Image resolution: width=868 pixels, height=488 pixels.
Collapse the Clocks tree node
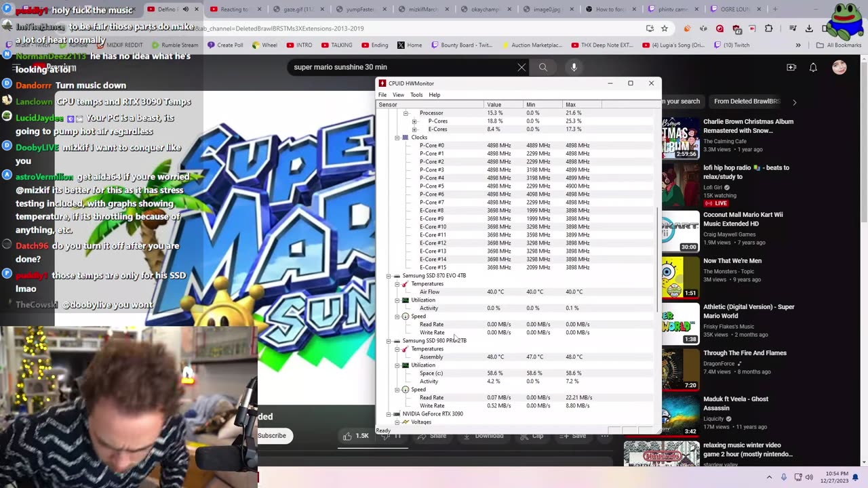397,138
